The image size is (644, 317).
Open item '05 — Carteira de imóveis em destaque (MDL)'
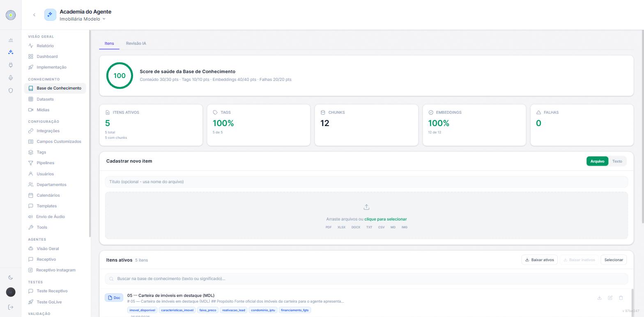(x=171, y=296)
